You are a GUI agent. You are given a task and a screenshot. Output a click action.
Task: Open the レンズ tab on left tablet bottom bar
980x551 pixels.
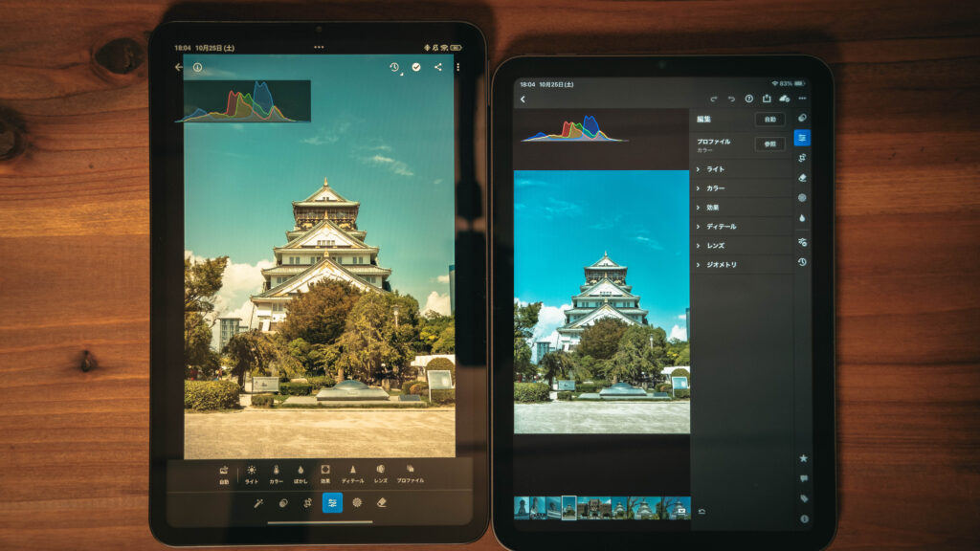click(x=380, y=474)
